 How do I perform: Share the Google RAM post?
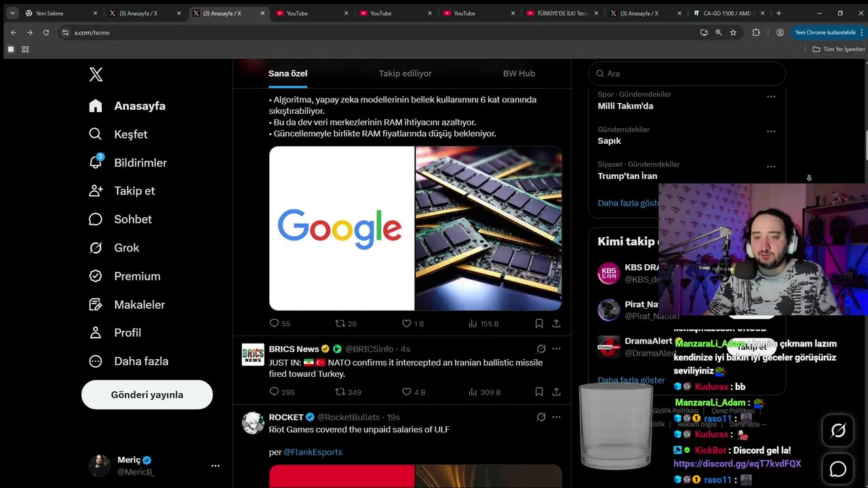(556, 323)
